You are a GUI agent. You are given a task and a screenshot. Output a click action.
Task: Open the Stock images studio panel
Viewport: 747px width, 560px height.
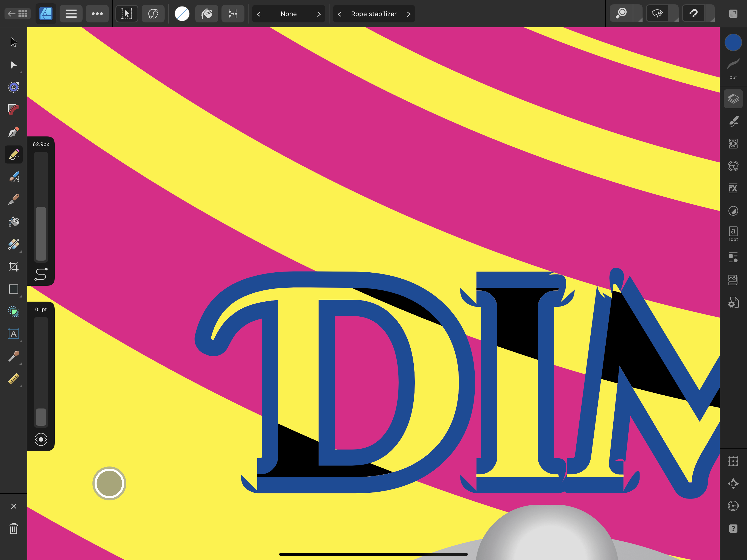(x=733, y=280)
